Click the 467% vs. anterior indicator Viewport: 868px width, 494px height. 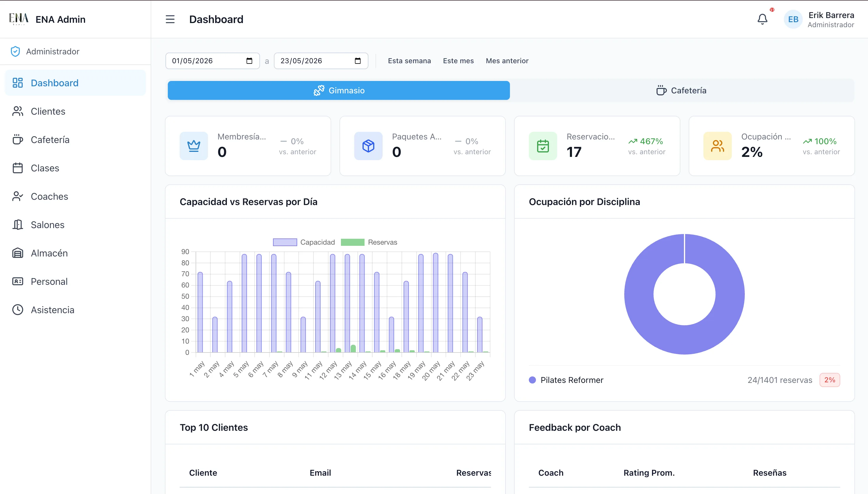646,146
